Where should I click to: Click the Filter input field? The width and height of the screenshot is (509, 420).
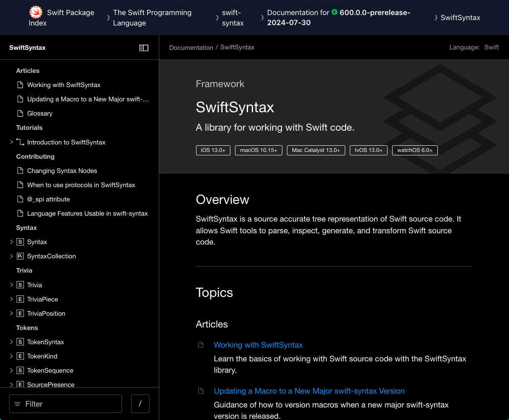(x=65, y=404)
